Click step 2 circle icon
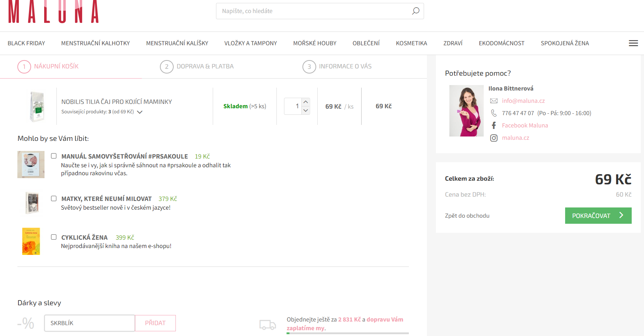Viewport: 644px width, 336px height. pos(167,67)
